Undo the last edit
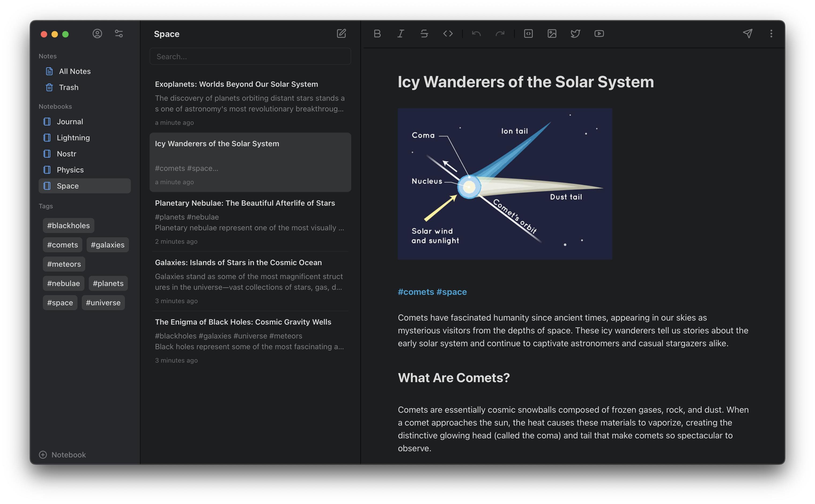Image resolution: width=815 pixels, height=504 pixels. coord(476,33)
